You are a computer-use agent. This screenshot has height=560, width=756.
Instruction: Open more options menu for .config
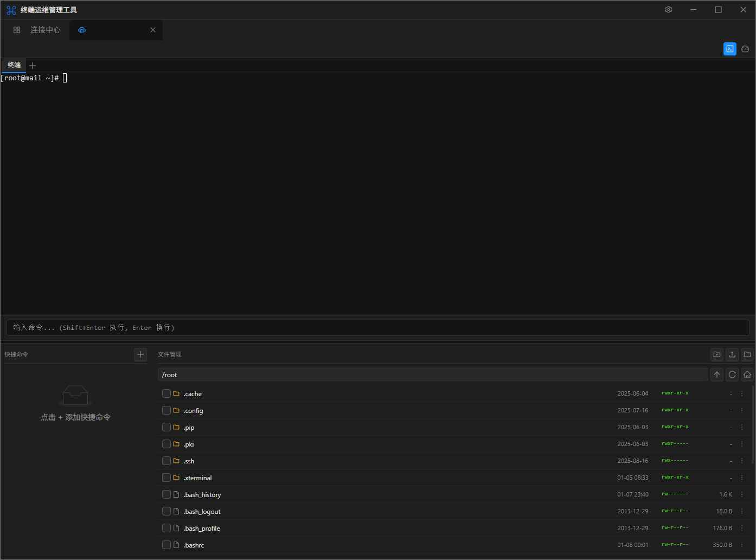coord(742,410)
